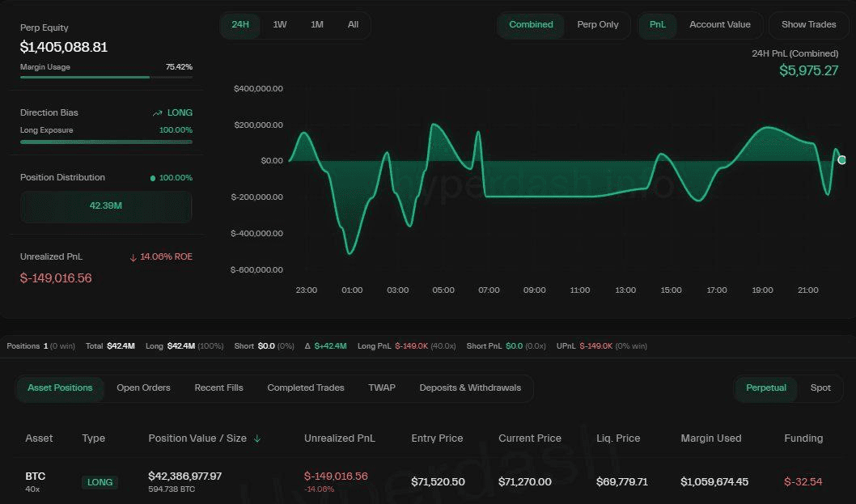Toggle chart to Account Value
Screen dimensions: 856x504
pos(719,25)
